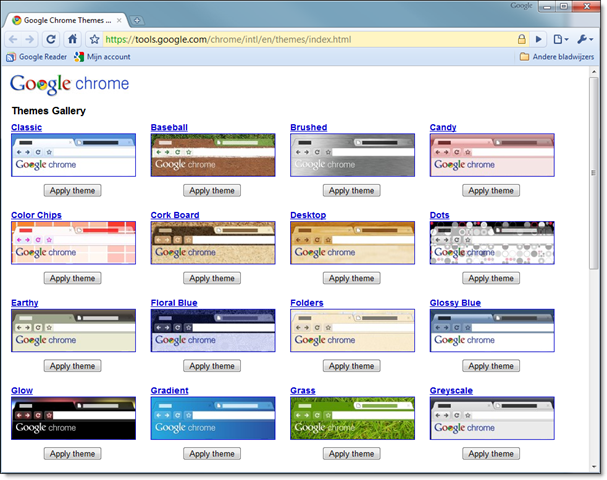This screenshot has height=480, width=607.
Task: Apply theme under Greyscale
Action: pyautogui.click(x=491, y=454)
